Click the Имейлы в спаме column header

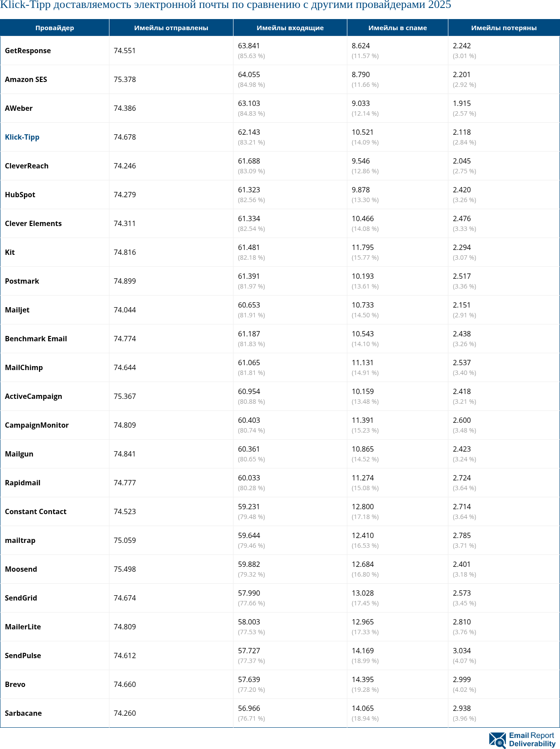397,27
